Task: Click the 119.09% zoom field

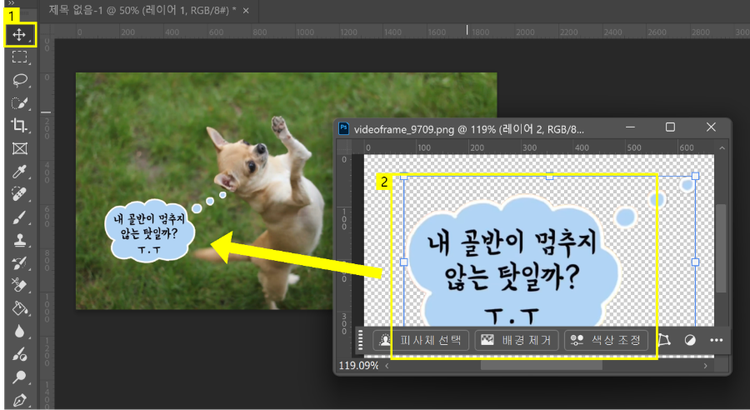Action: tap(359, 366)
